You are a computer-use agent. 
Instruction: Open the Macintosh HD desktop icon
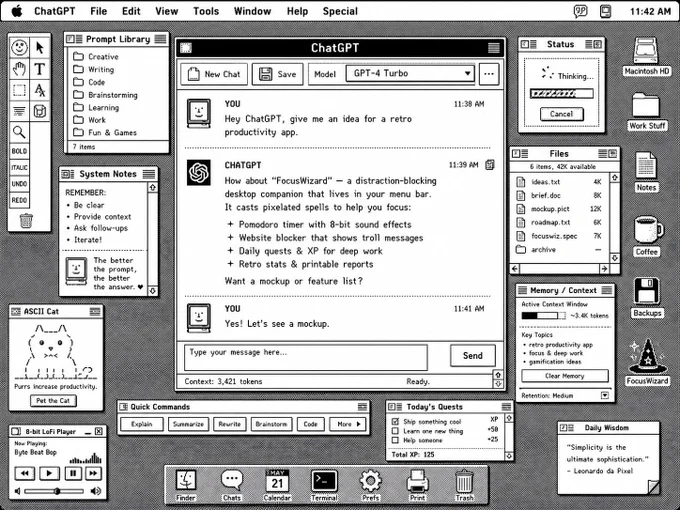tap(646, 56)
